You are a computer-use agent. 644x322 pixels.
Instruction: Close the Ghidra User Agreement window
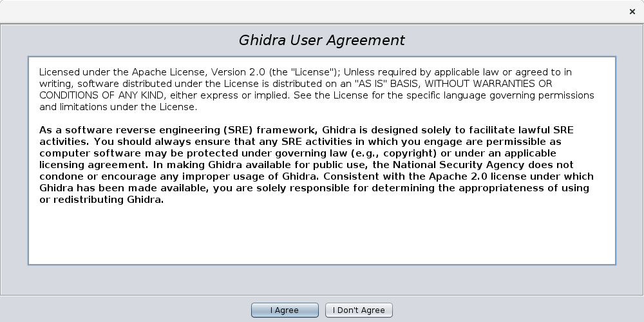tap(632, 12)
